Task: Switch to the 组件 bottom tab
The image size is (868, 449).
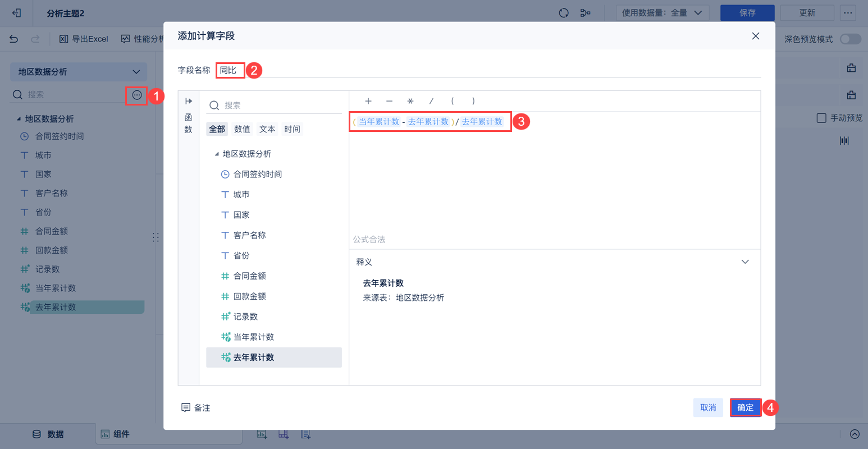Action: pos(115,434)
